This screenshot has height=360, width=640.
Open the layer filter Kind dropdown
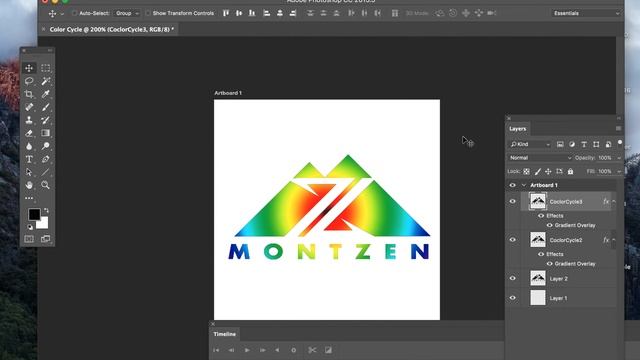click(x=530, y=144)
